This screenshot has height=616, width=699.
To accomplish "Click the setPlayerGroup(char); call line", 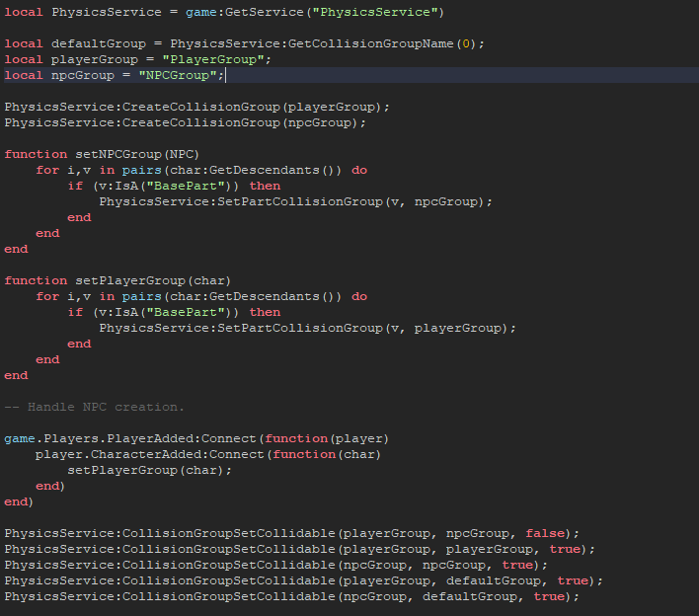I will [149, 470].
